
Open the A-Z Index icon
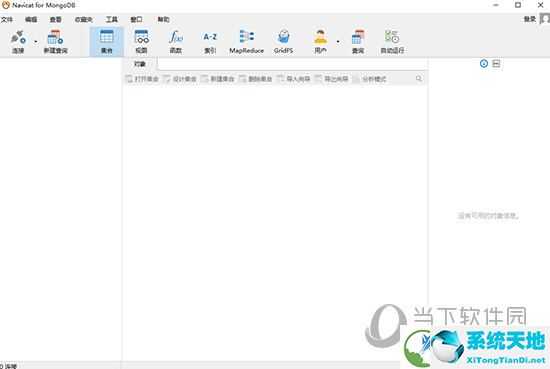point(210,37)
